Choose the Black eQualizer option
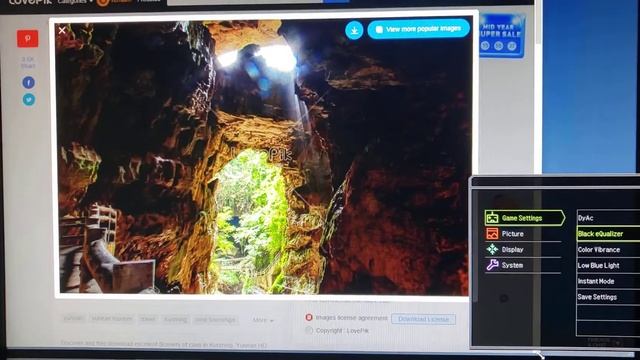Viewport: 640px width, 360px height. pyautogui.click(x=608, y=234)
